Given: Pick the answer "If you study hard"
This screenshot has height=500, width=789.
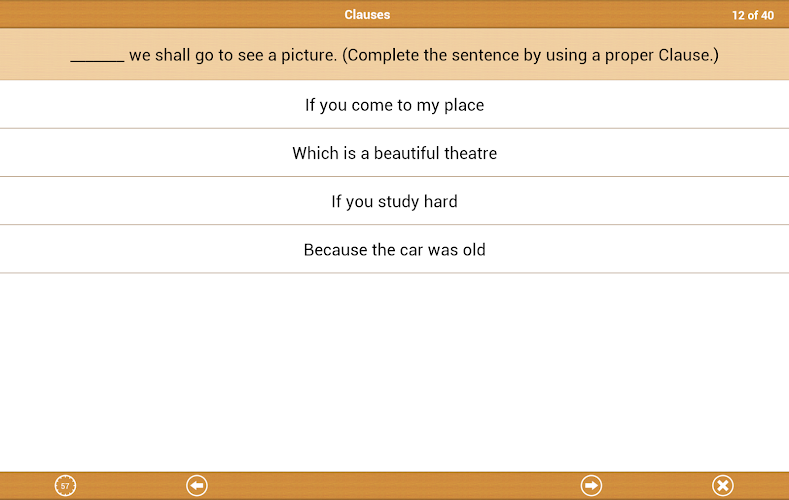Looking at the screenshot, I should [x=394, y=201].
